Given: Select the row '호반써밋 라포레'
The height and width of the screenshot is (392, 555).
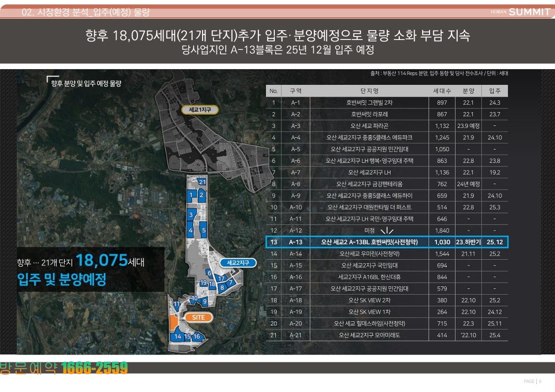Looking at the screenshot, I should (x=387, y=114).
